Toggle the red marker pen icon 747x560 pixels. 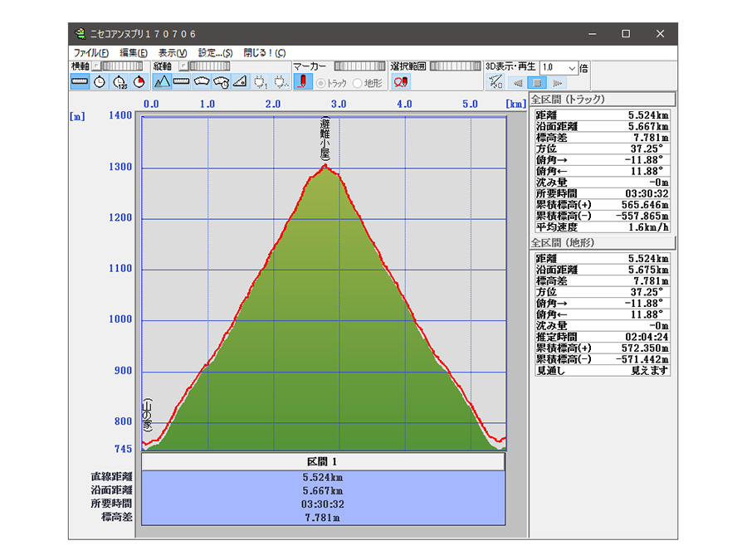click(303, 82)
